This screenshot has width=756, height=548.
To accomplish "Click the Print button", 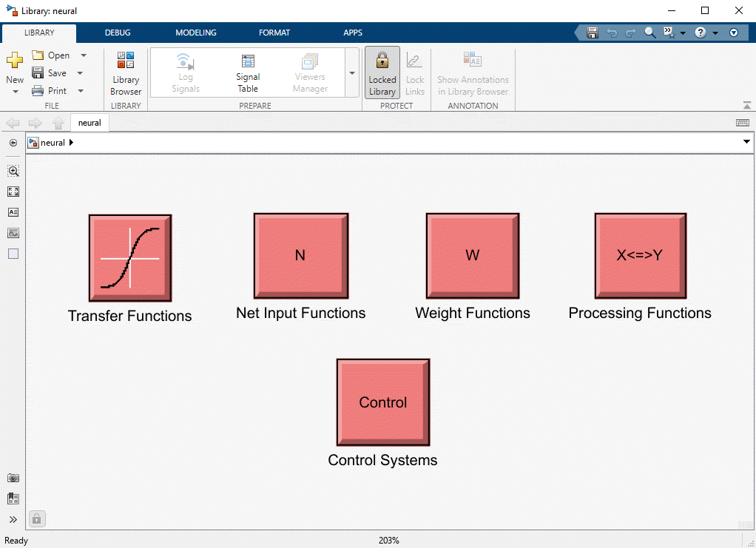I will (x=55, y=90).
